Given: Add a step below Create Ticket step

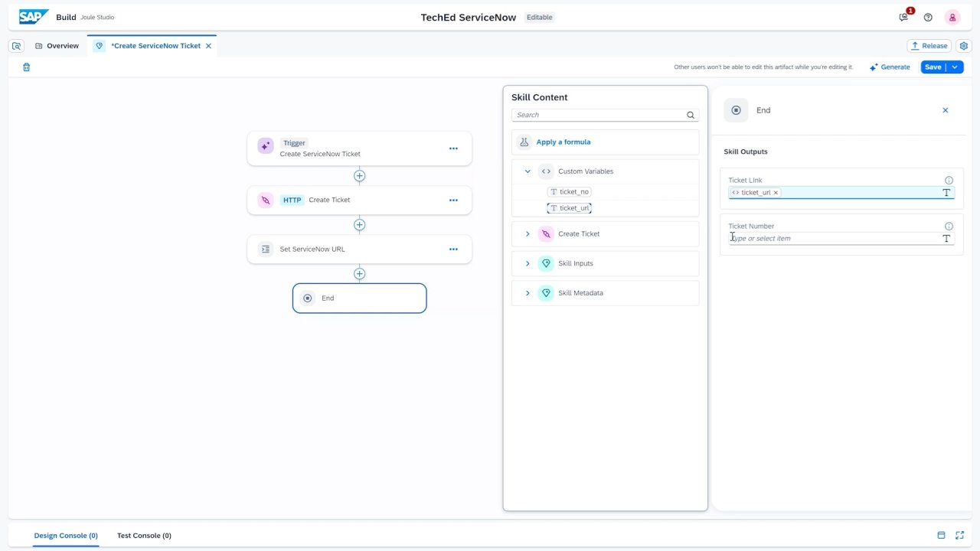Looking at the screenshot, I should click(359, 225).
